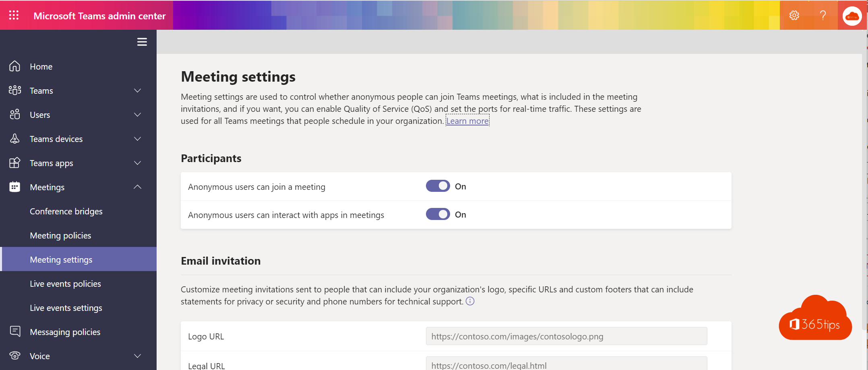Open Meeting policies page
Viewport: 868px width, 370px height.
(60, 235)
